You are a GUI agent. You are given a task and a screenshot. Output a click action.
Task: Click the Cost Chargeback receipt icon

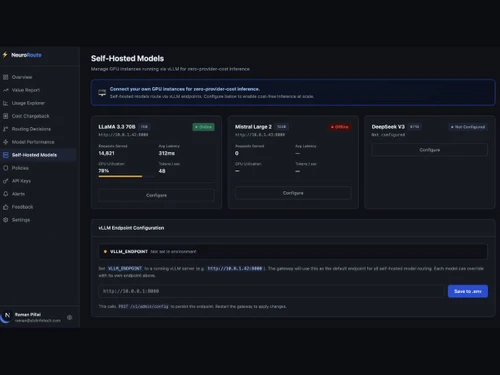pyautogui.click(x=5, y=116)
